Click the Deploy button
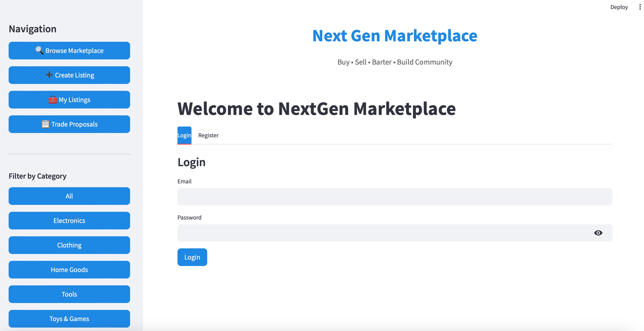The image size is (644, 331). tap(619, 7)
